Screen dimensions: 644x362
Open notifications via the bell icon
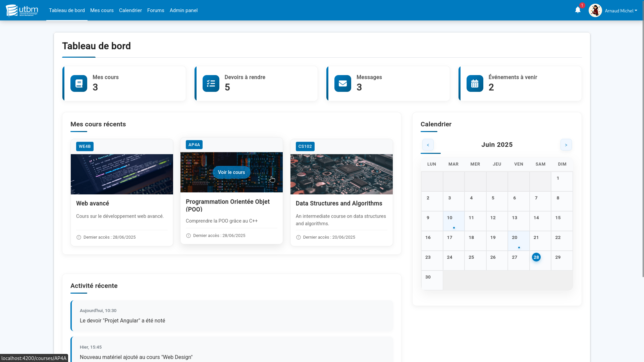(577, 10)
